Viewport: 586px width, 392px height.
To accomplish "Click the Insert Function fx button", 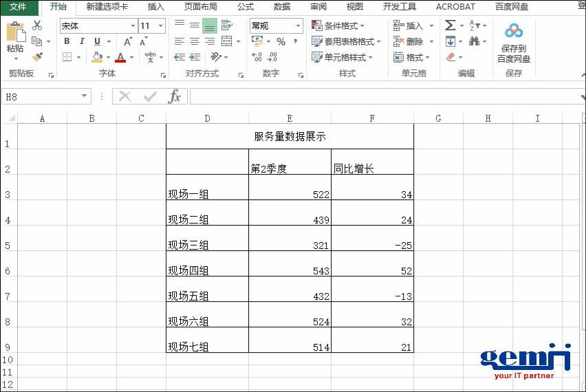I will point(174,96).
